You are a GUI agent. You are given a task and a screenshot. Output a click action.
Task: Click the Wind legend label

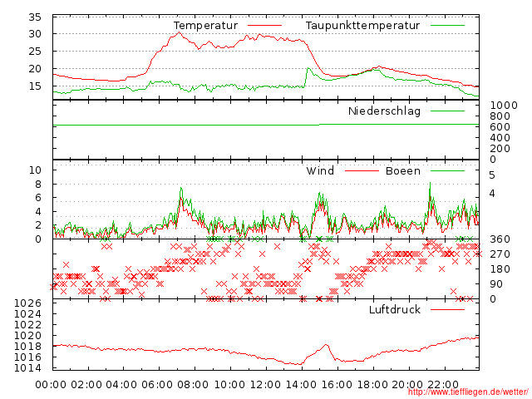320,170
